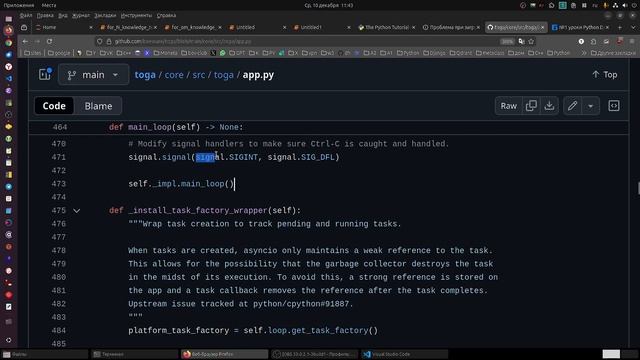
Task: Switch to the Code view tab
Action: coord(54,106)
